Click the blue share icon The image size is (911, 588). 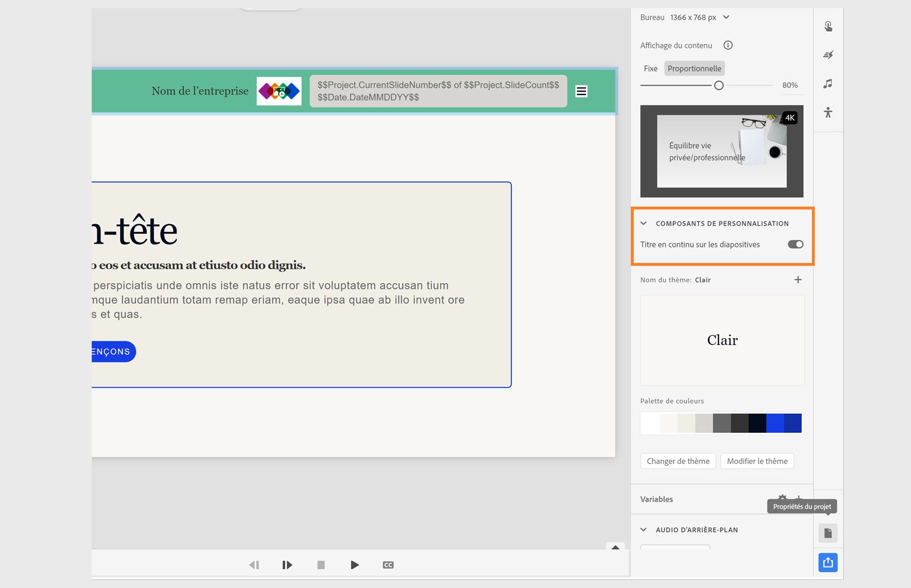tap(827, 562)
